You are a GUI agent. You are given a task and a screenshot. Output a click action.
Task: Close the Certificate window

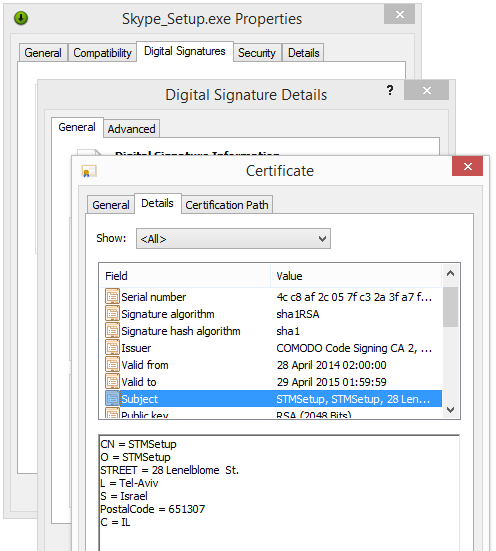468,166
